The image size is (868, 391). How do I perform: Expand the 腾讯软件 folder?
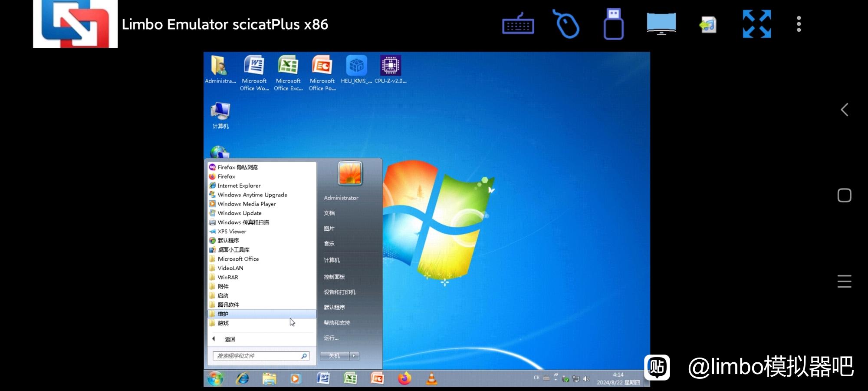(262, 305)
